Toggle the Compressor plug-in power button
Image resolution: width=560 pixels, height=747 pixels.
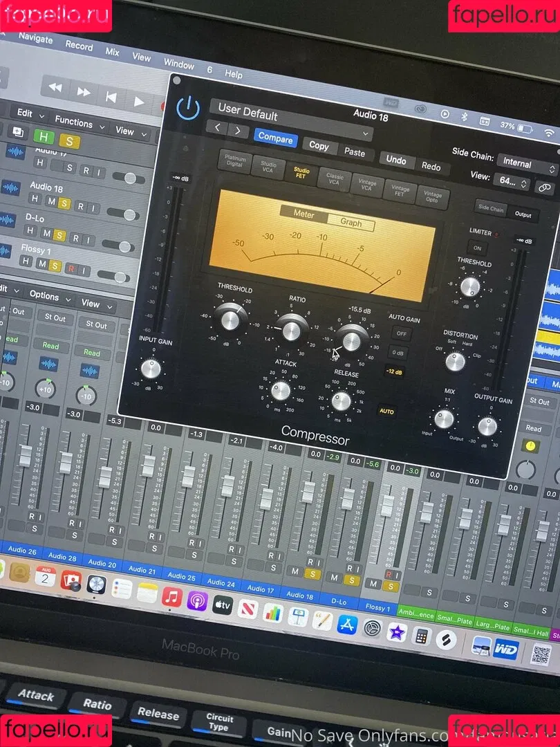[x=188, y=107]
